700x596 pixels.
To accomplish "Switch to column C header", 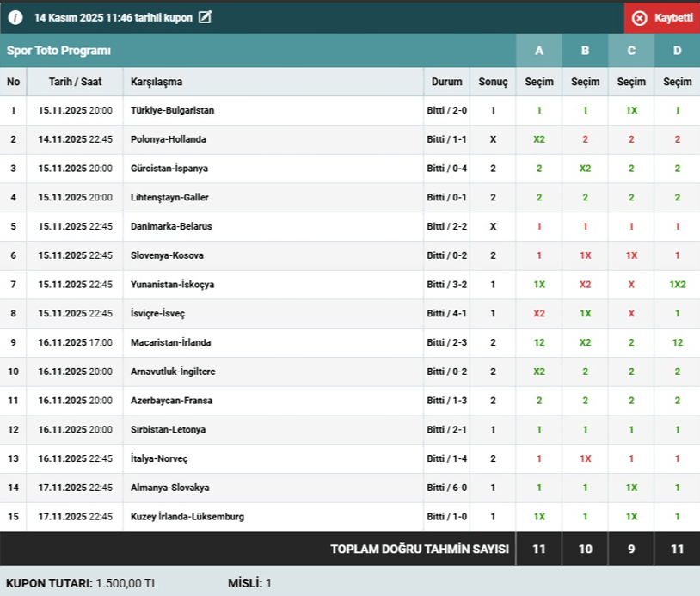I will point(631,51).
